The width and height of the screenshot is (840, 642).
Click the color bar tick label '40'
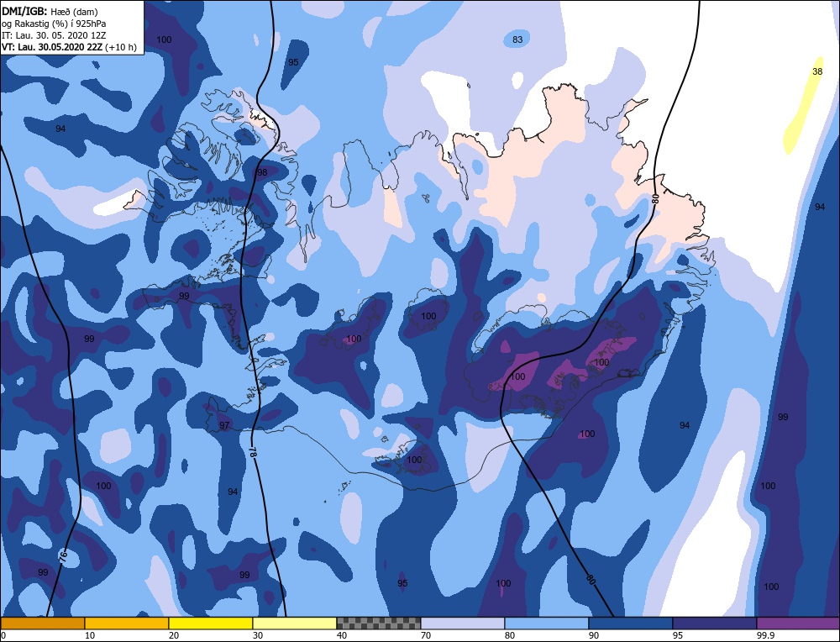click(342, 635)
